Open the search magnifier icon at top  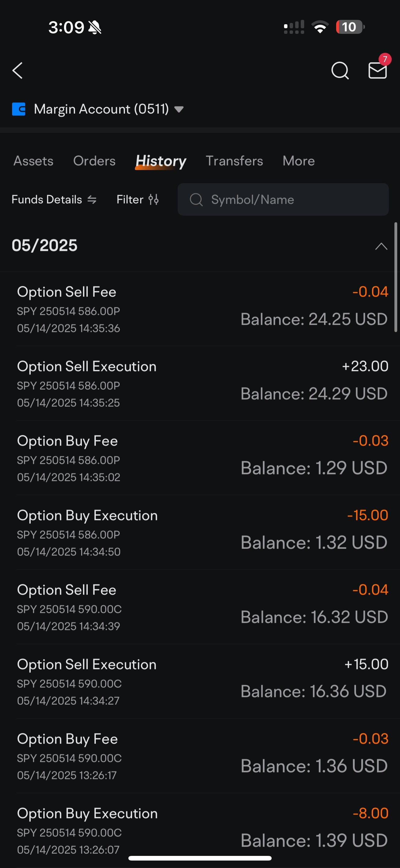point(340,70)
